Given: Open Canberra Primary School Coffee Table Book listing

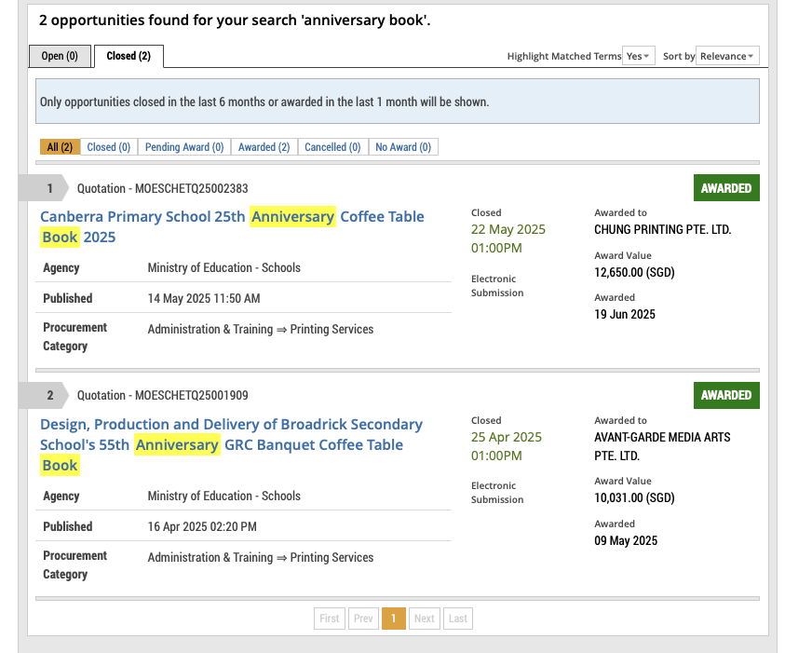Looking at the screenshot, I should click(231, 226).
